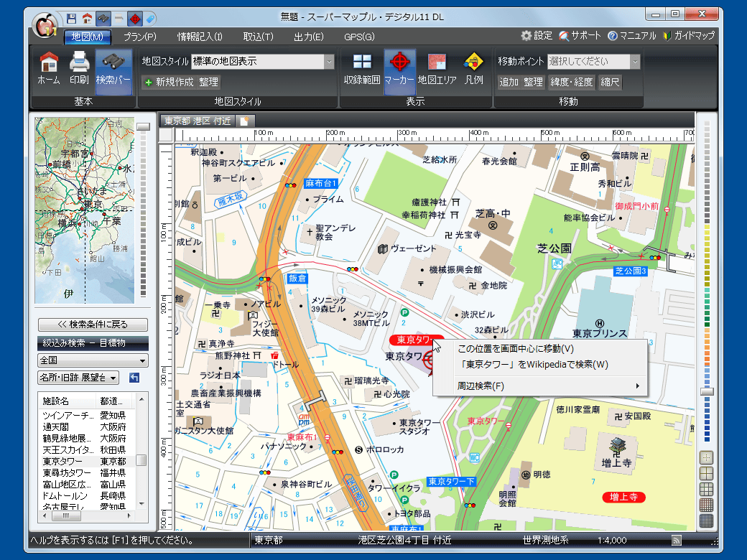Select the 3x3 grid density button

[x=707, y=489]
